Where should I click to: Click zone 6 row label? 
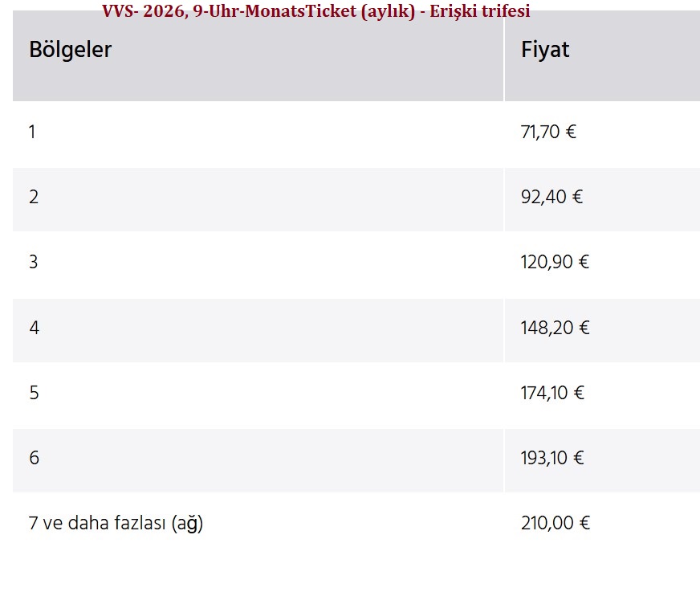[x=33, y=458]
